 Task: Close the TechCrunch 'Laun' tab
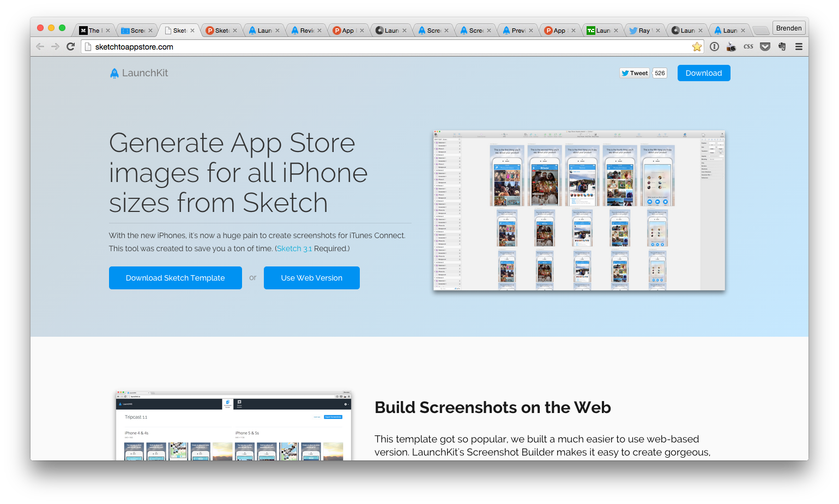click(616, 31)
